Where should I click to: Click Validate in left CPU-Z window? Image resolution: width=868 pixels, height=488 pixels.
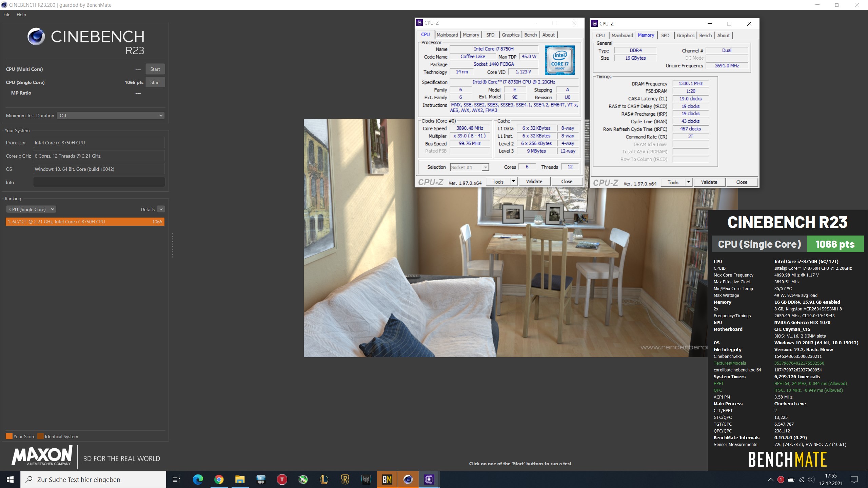click(534, 182)
